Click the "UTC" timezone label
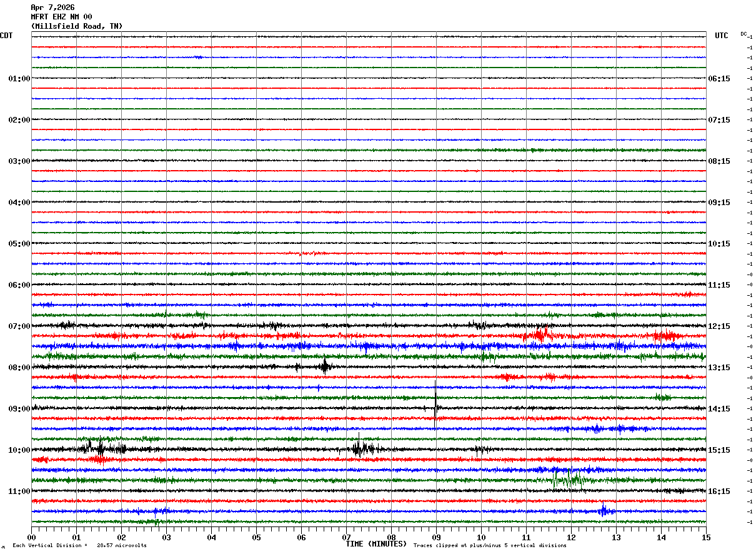The height and width of the screenshot is (554, 756). (722, 36)
